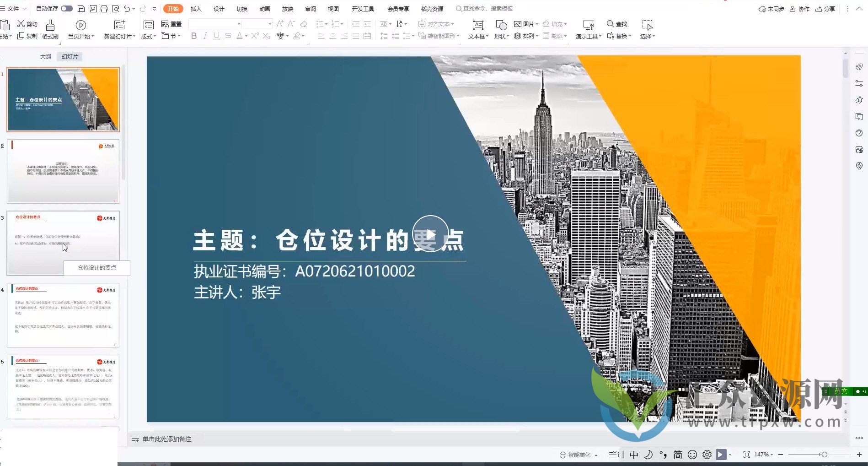
Task: Select slide 4 thumbnail in slide panel
Action: 63,315
